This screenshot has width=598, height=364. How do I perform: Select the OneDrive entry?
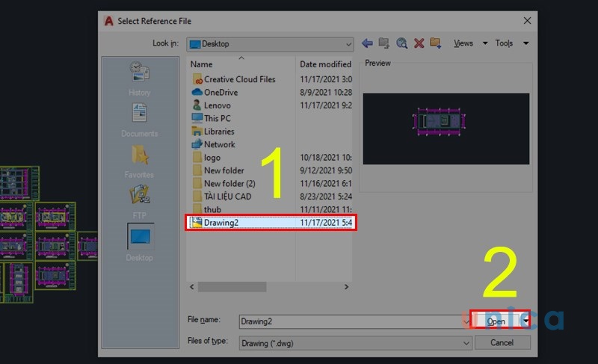[x=221, y=92]
